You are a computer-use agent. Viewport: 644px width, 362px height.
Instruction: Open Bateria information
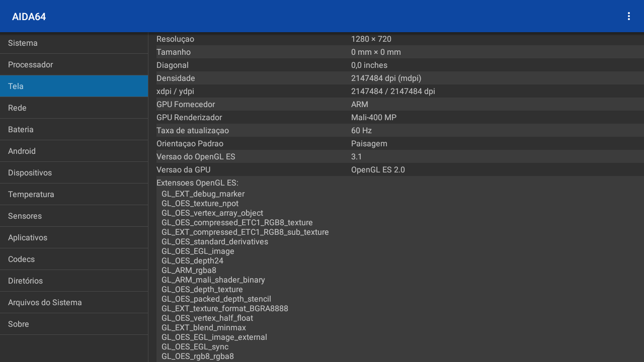click(x=74, y=130)
